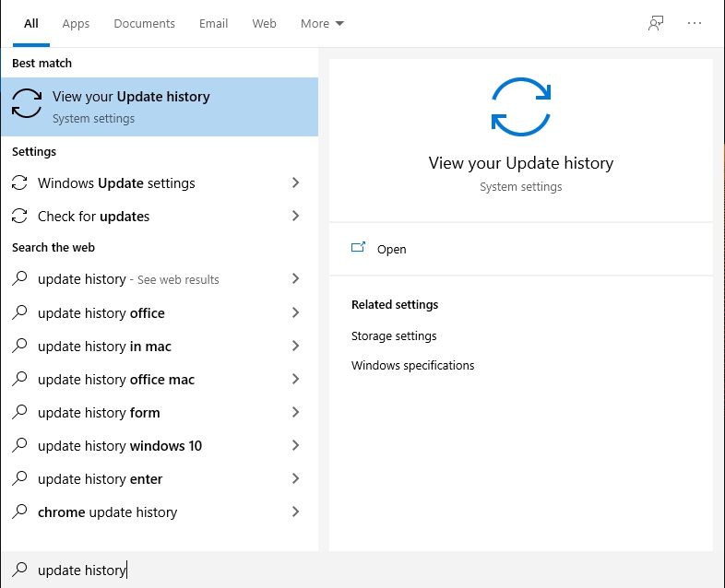
Task: Click Open to launch Update history
Action: point(391,250)
